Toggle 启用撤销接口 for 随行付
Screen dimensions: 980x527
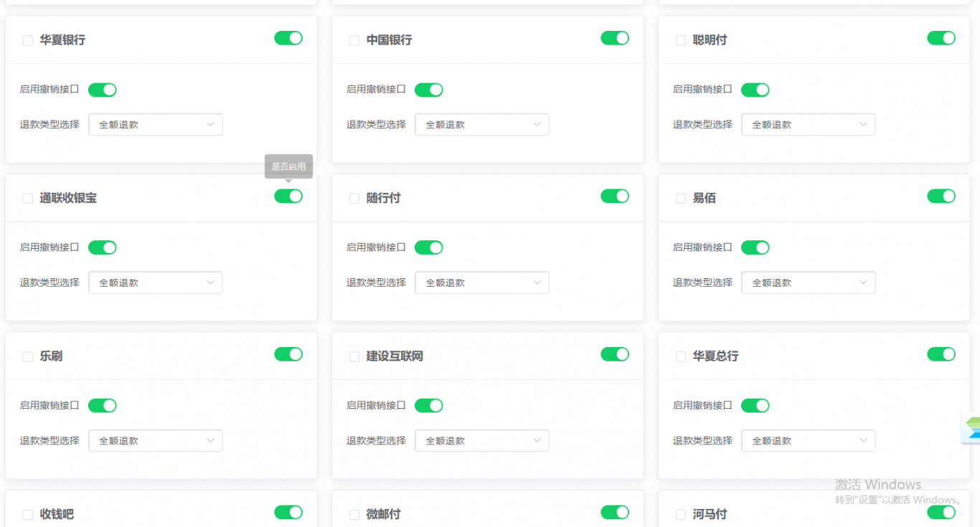click(x=429, y=247)
